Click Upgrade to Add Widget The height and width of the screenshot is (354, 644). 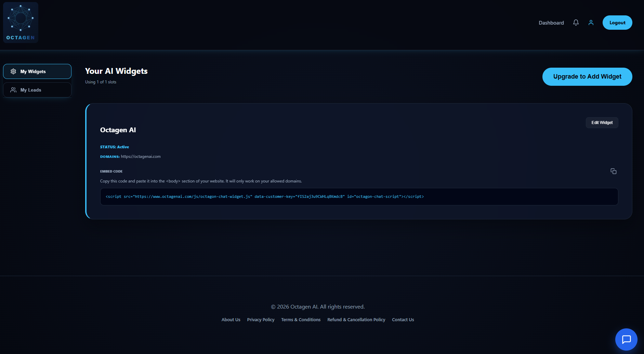click(x=587, y=77)
